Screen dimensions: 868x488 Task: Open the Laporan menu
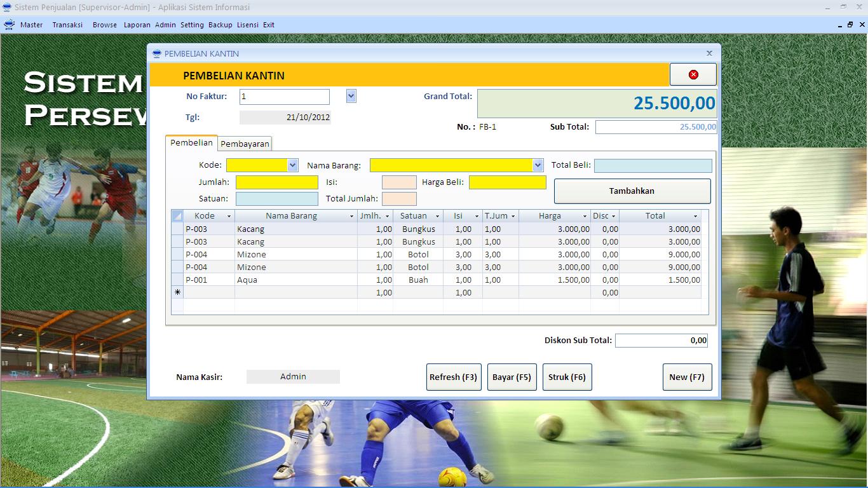137,25
